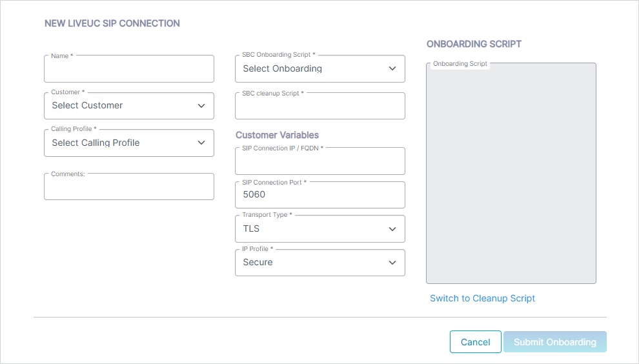The image size is (639, 364).
Task: Edit the SIP Connection Port 5060 field
Action: point(319,195)
